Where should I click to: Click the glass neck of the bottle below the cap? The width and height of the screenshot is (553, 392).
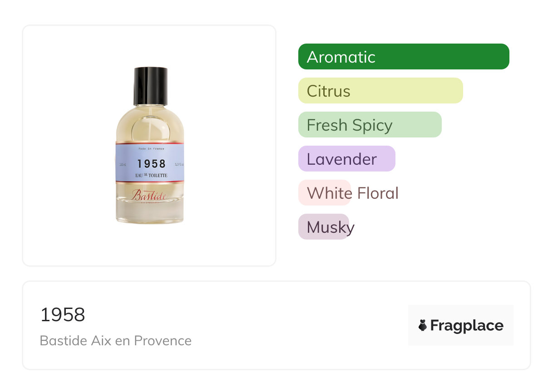click(x=150, y=109)
